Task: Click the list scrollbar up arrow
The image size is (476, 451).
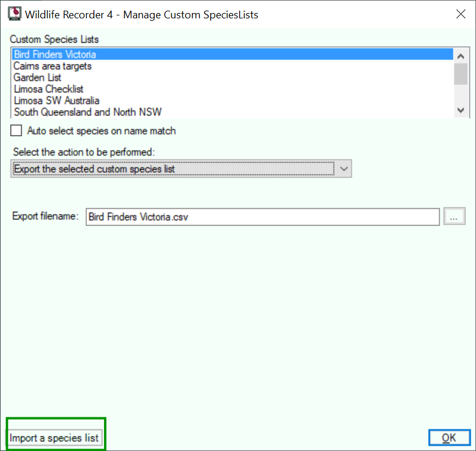Action: tap(461, 56)
